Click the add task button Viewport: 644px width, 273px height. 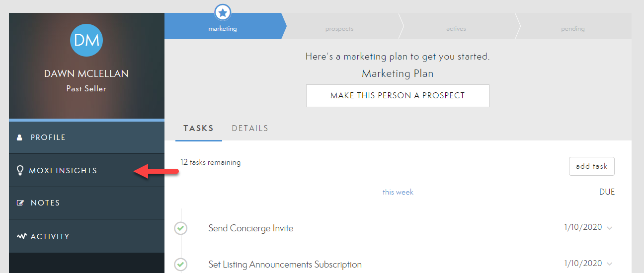click(x=591, y=166)
